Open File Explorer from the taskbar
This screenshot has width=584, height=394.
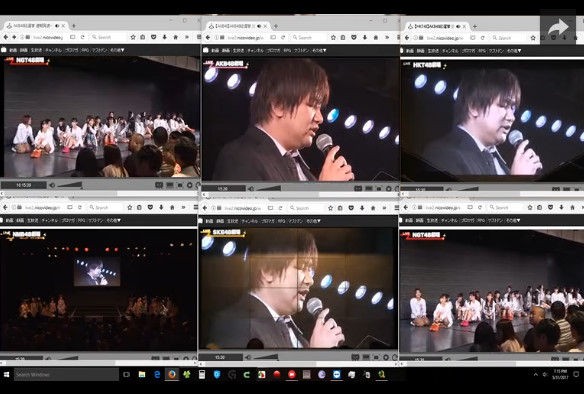(x=142, y=374)
